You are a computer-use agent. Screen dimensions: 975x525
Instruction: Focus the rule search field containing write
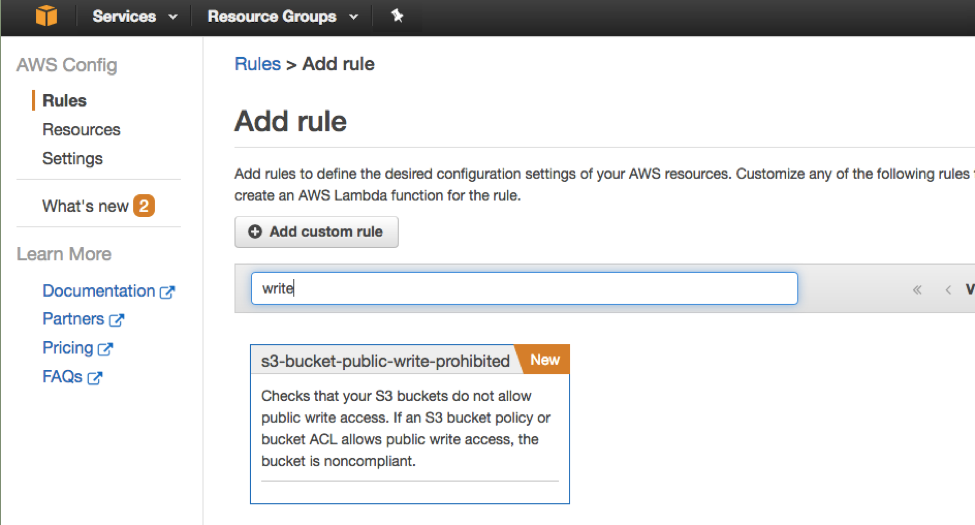[524, 289]
